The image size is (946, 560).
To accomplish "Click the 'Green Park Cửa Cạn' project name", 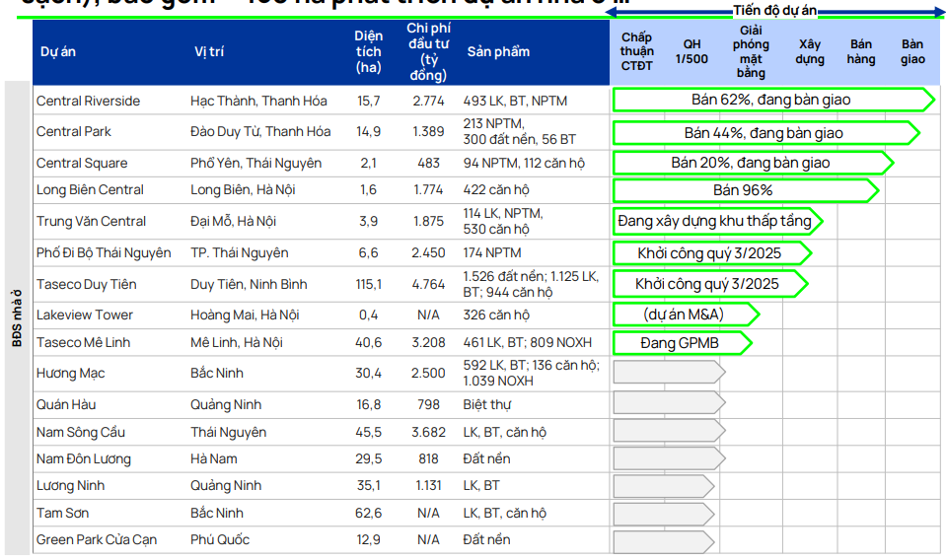I will [97, 539].
